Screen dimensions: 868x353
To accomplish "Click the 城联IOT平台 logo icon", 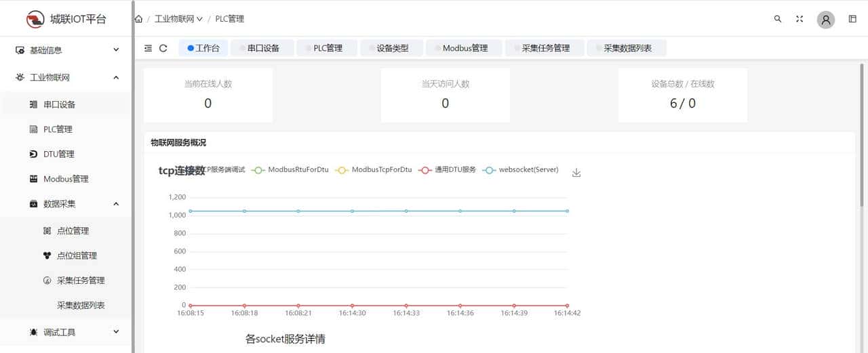I will click(x=35, y=19).
